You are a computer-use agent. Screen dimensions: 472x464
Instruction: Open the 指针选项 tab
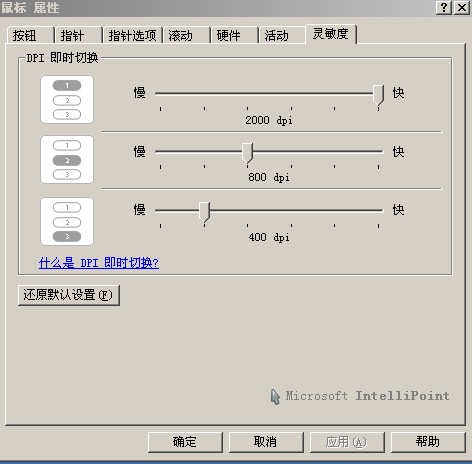[133, 35]
